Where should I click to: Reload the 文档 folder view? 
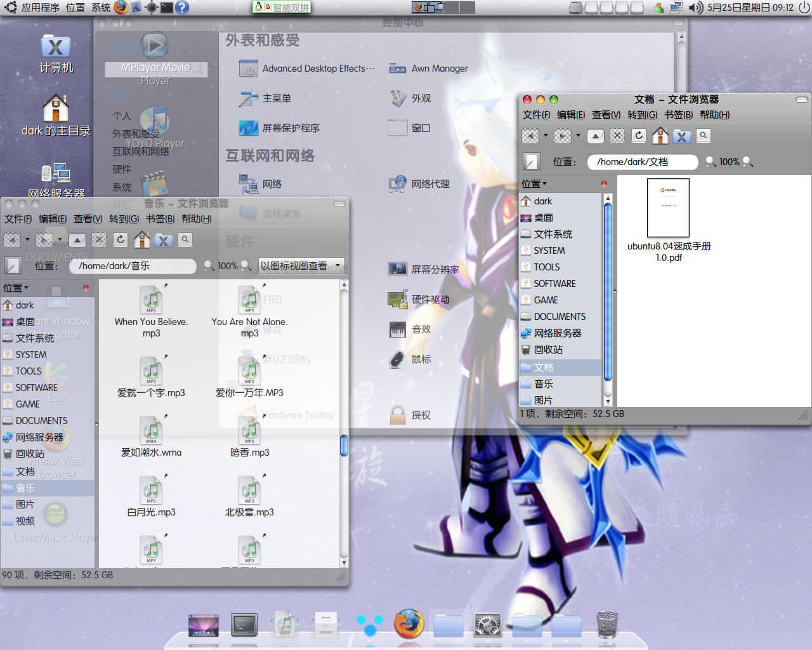(639, 136)
